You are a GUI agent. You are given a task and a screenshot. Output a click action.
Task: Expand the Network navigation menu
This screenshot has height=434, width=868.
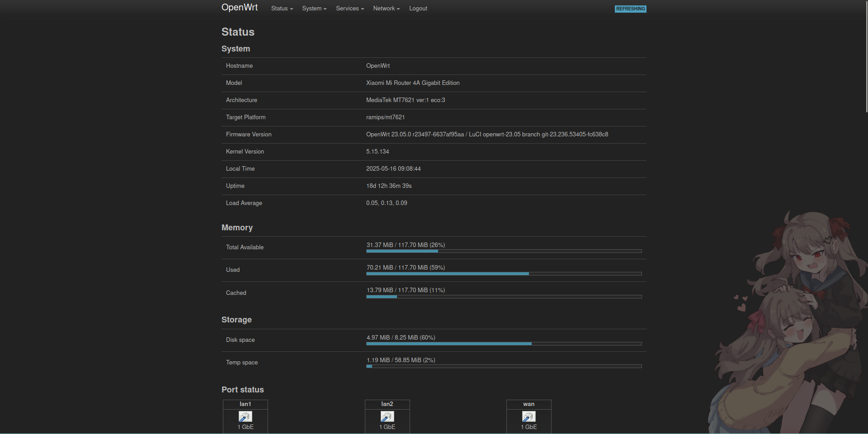pos(386,9)
